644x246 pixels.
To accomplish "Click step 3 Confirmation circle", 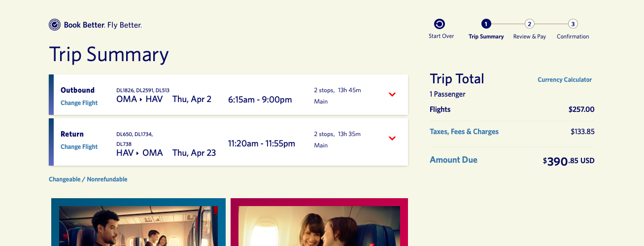I will (573, 24).
